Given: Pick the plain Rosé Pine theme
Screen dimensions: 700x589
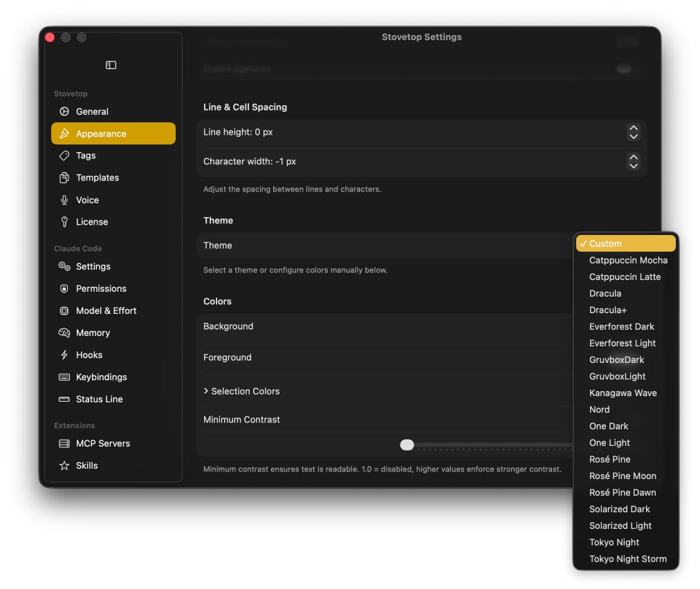Looking at the screenshot, I should pyautogui.click(x=625, y=459).
